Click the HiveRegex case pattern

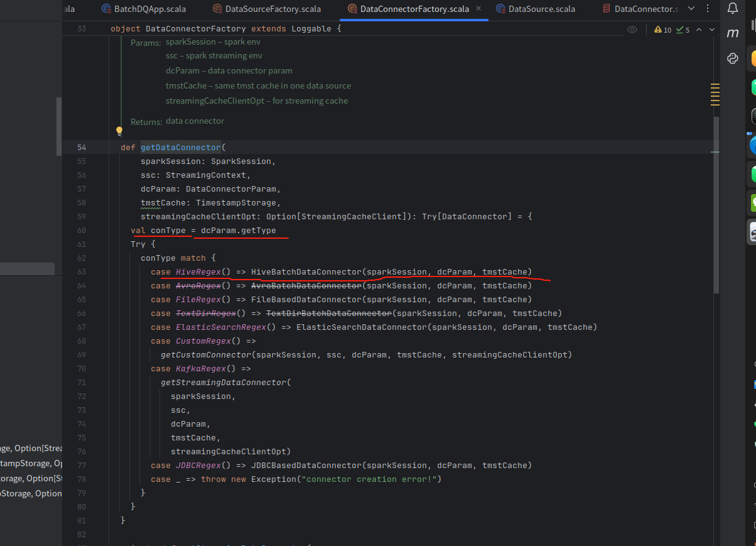point(198,272)
